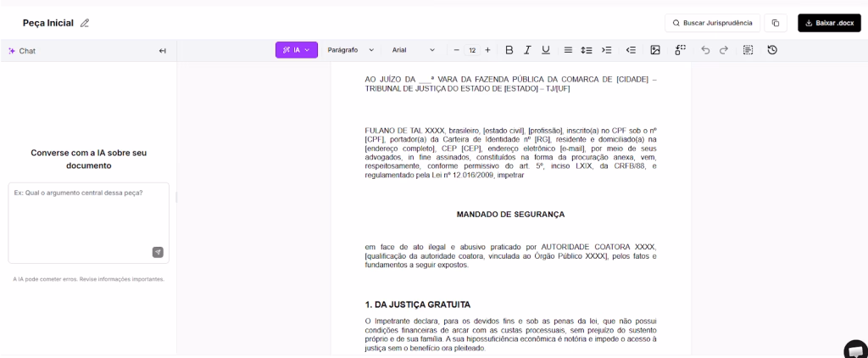Screen dimensions: 868x358
Task: Send chat message with paper plane icon
Action: click(158, 252)
